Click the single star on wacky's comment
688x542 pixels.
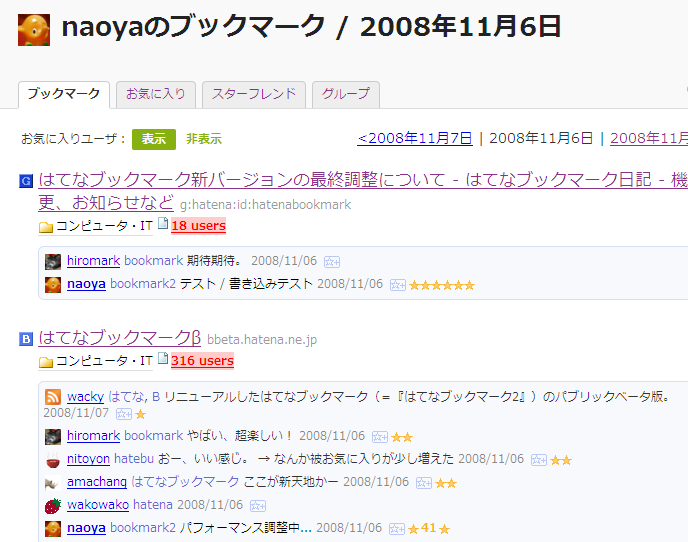pyautogui.click(x=140, y=414)
